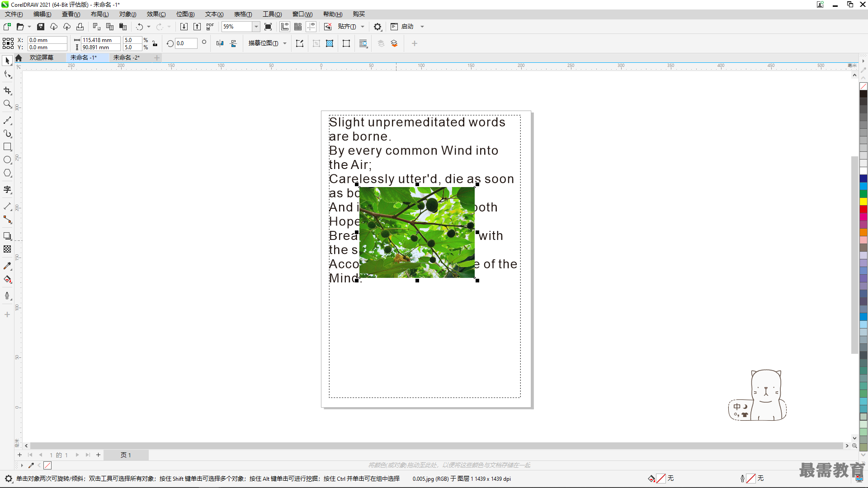Switch to the 欢迎屏幕 tab
868x488 pixels.
click(42, 58)
